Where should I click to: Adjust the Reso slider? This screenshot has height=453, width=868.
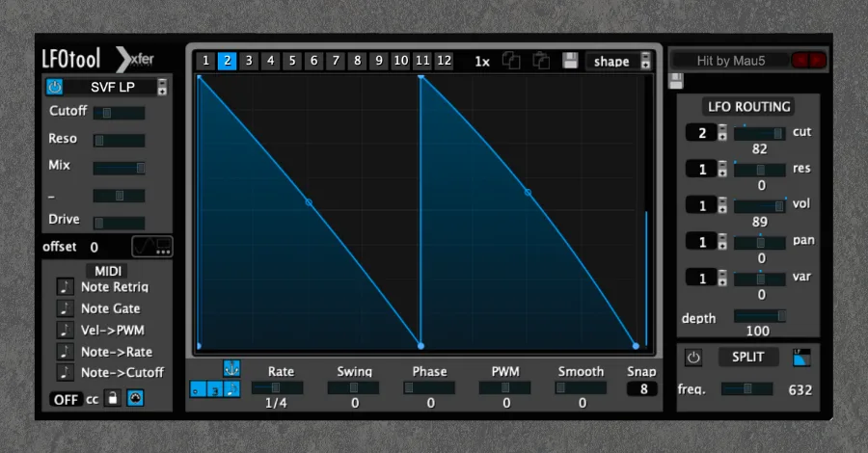coord(119,141)
